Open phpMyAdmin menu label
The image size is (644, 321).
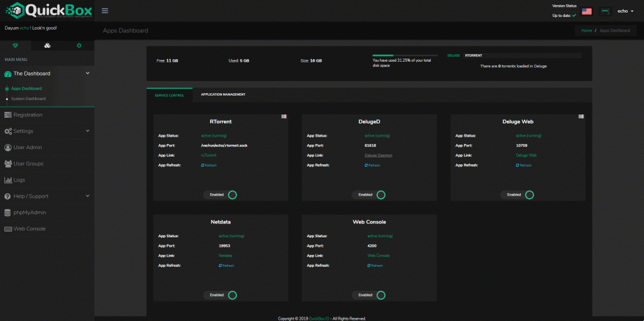pos(30,213)
